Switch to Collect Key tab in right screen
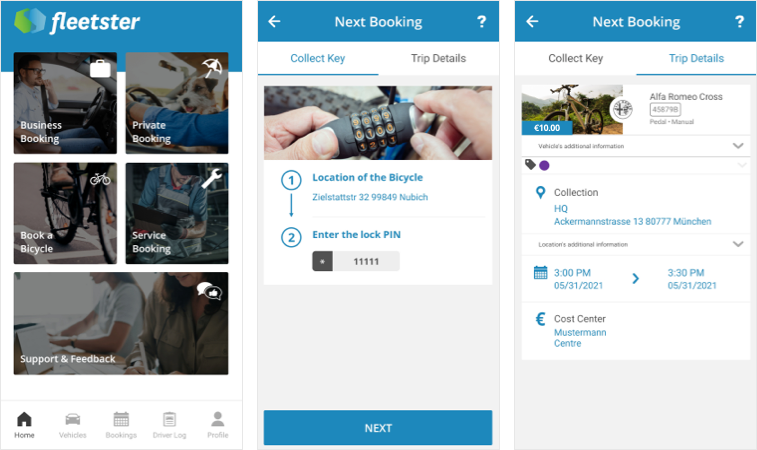 pos(575,58)
